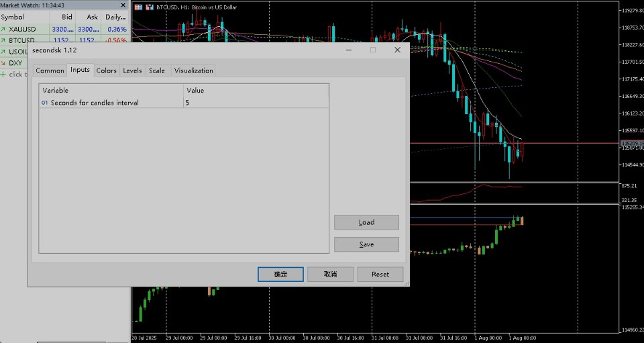
Task: Click the Bid column header
Action: click(x=63, y=17)
